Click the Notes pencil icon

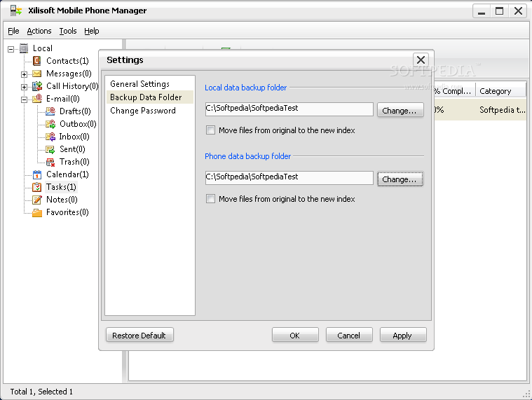click(36, 200)
